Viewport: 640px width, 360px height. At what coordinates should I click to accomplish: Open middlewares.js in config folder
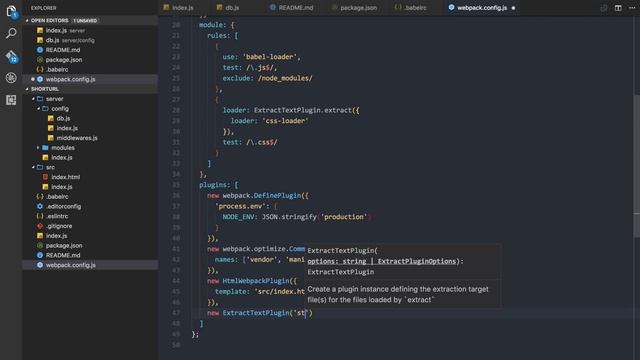pyautogui.click(x=90, y=138)
